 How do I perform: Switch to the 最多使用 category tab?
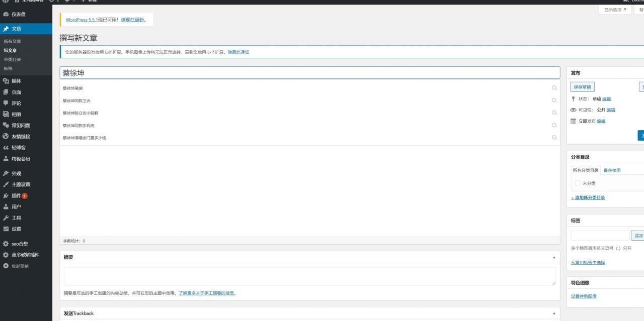click(x=612, y=170)
